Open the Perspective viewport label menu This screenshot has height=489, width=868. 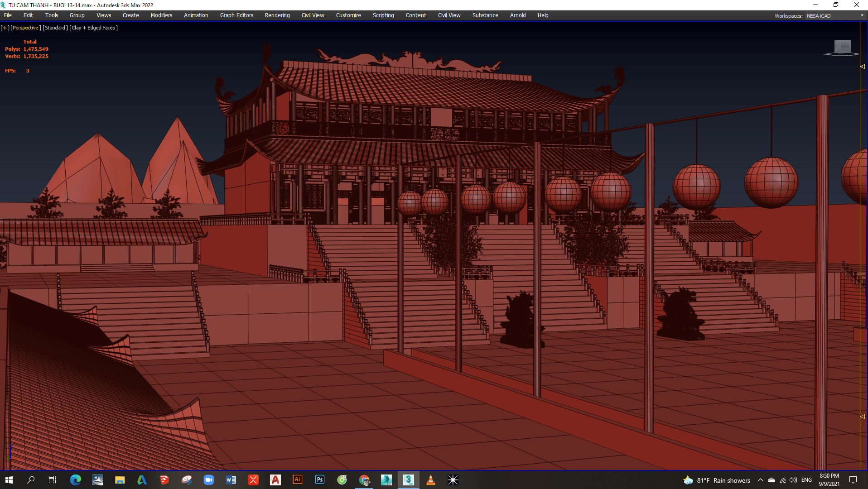(25, 28)
